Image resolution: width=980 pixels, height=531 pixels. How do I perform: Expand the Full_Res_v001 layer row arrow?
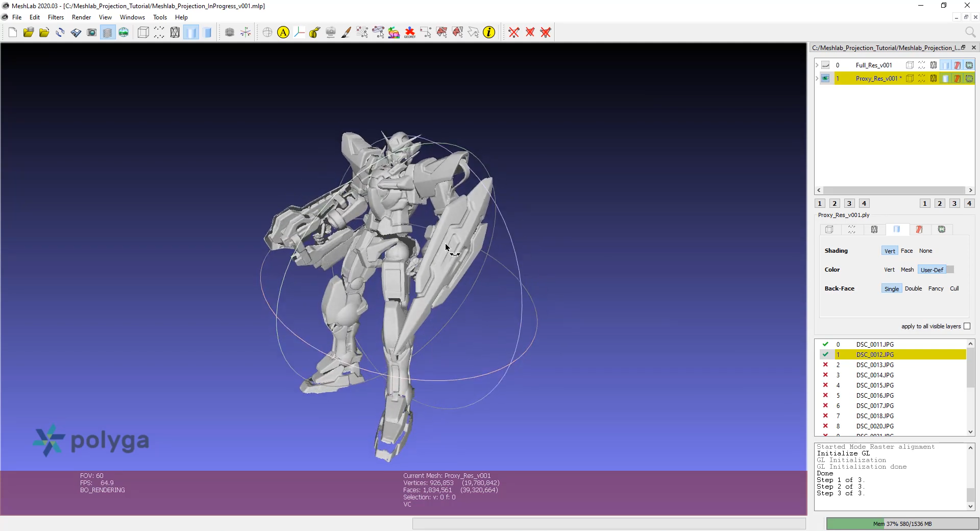click(817, 65)
